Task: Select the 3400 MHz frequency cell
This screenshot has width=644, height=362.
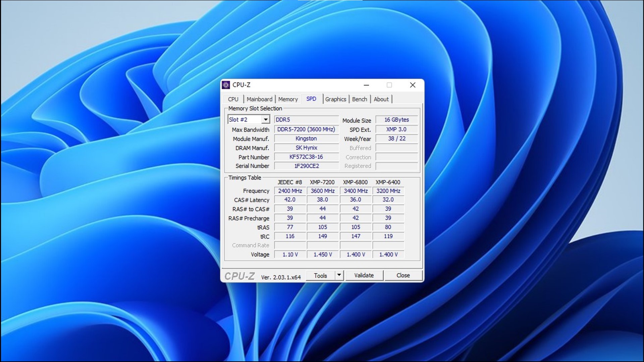Action: pos(356,191)
